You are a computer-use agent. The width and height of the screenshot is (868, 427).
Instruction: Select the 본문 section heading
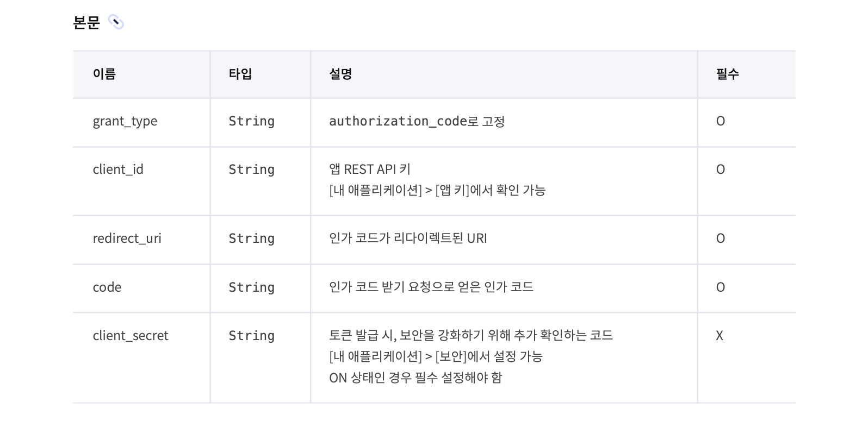(x=86, y=22)
